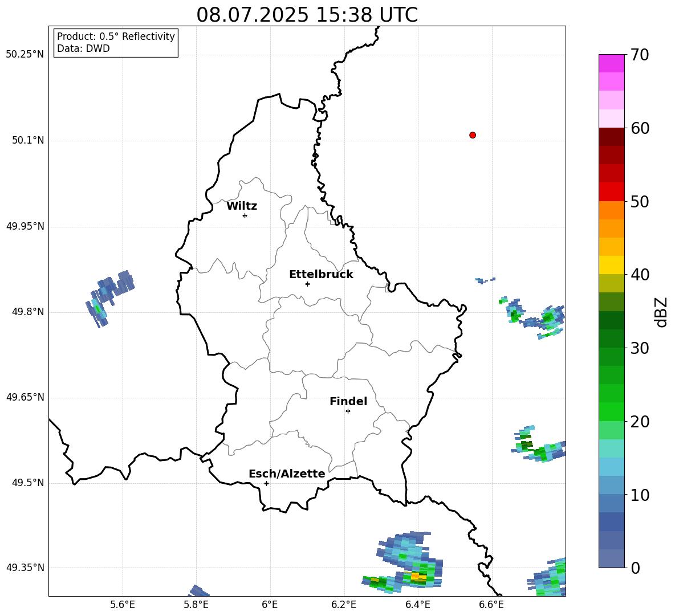Click the 6.4°E longitude label

(x=417, y=605)
